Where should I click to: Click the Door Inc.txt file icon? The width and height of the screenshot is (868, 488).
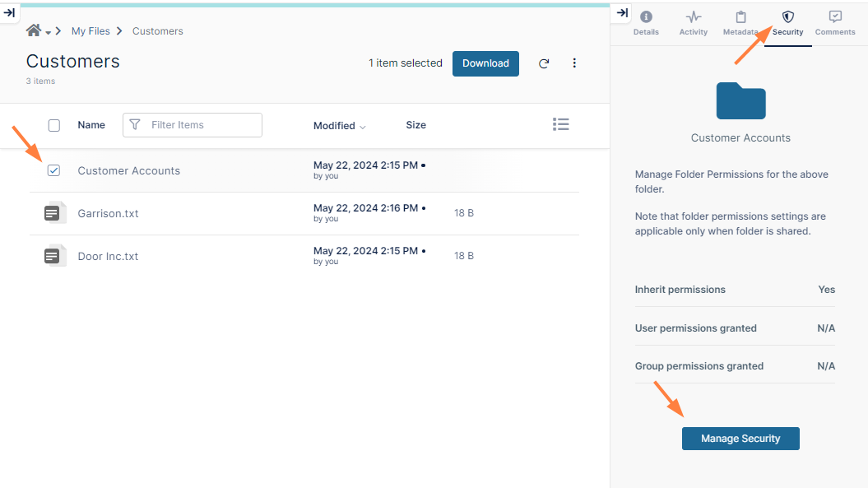point(53,256)
